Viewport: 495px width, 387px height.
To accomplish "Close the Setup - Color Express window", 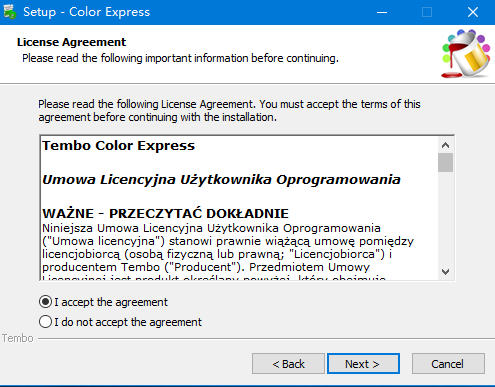I will [473, 12].
